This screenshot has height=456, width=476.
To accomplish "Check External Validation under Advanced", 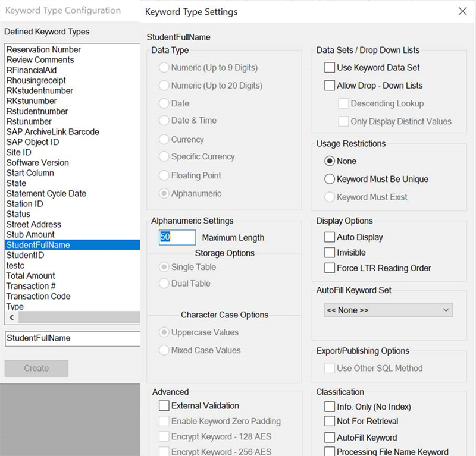I will click(x=164, y=405).
